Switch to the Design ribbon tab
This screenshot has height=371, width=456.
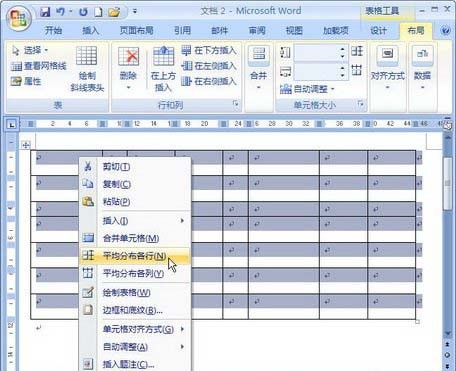pos(379,31)
